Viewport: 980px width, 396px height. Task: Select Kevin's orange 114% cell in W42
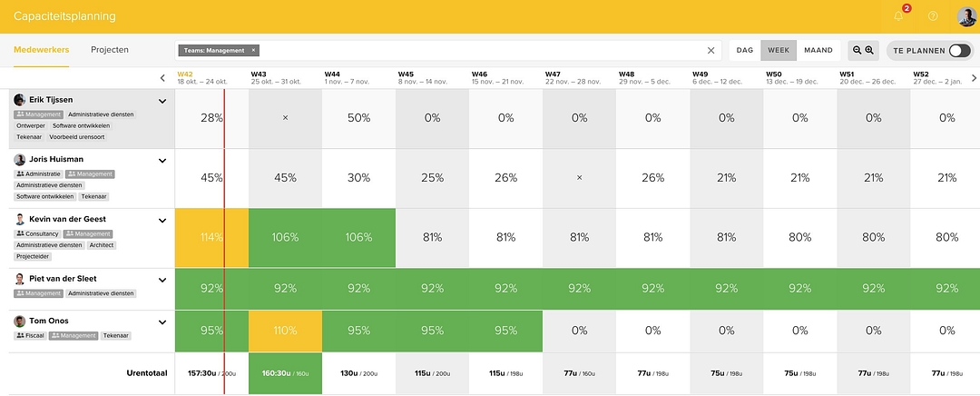point(211,237)
